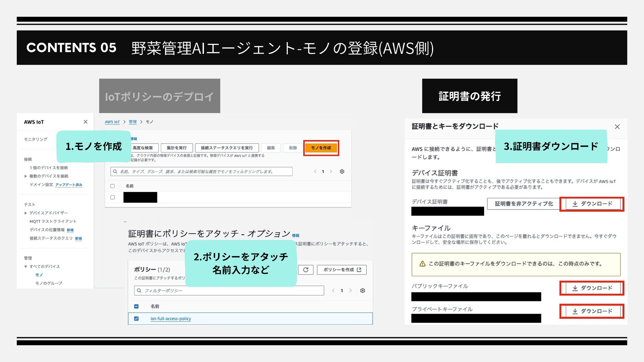Toggle the select-all checkbox in the policy table header

click(x=136, y=306)
